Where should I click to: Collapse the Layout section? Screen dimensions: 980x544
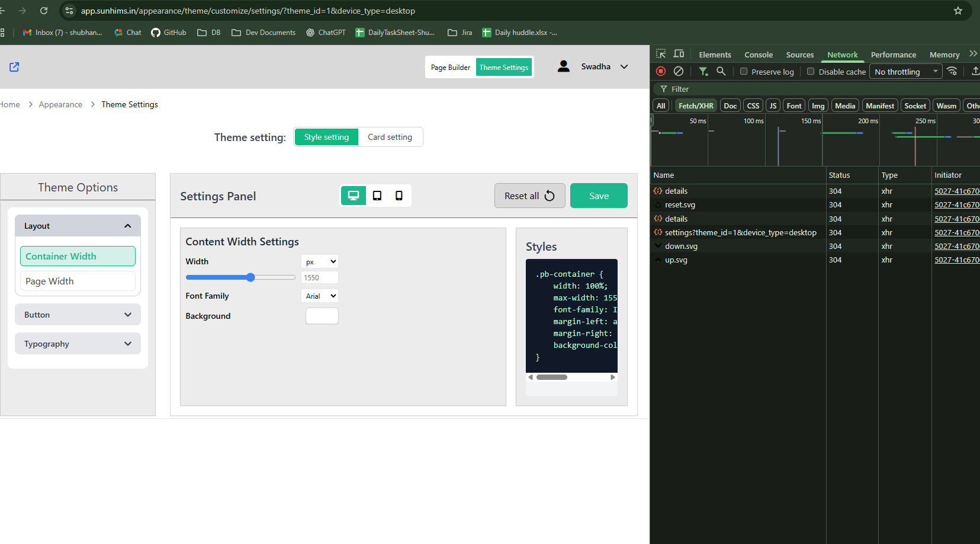[78, 226]
